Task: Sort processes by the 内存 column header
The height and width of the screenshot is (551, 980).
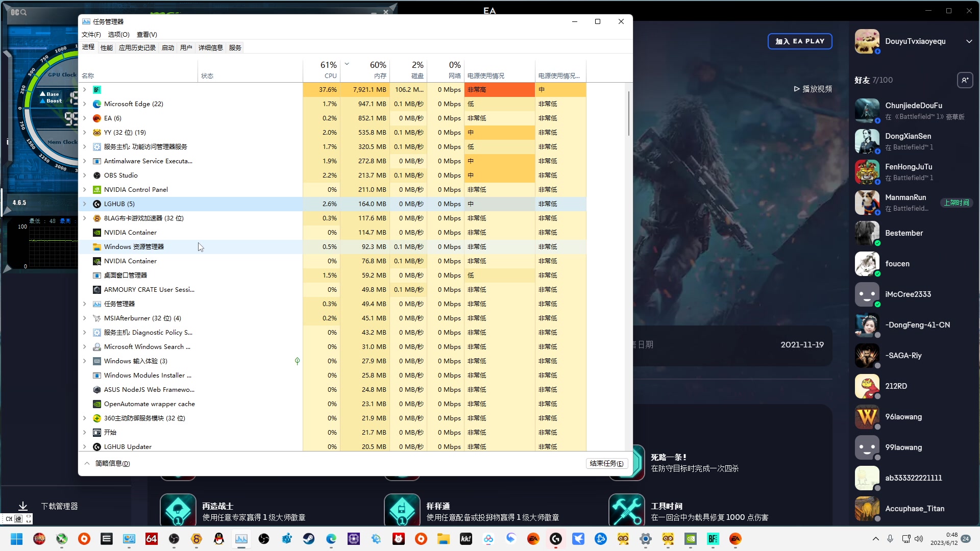Action: [x=365, y=70]
